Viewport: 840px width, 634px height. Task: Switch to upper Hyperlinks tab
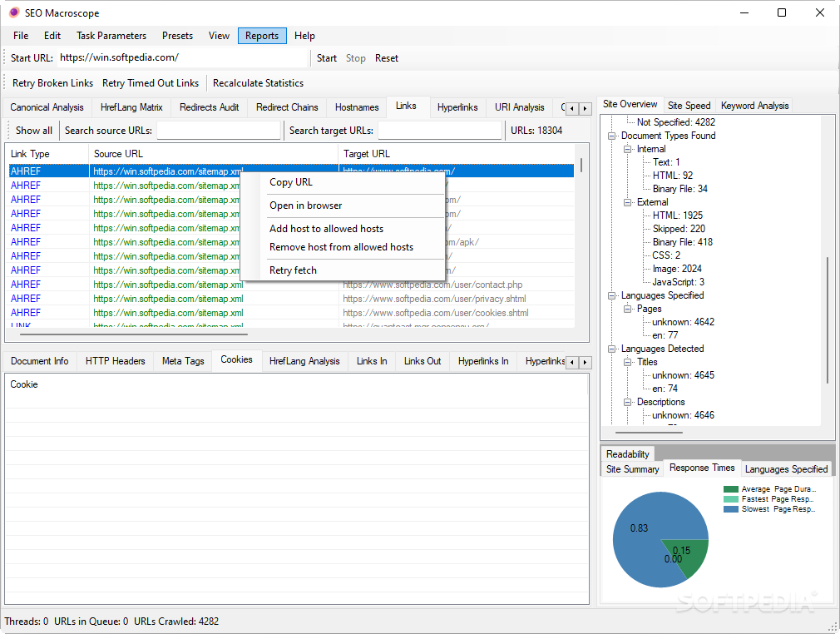(x=457, y=107)
